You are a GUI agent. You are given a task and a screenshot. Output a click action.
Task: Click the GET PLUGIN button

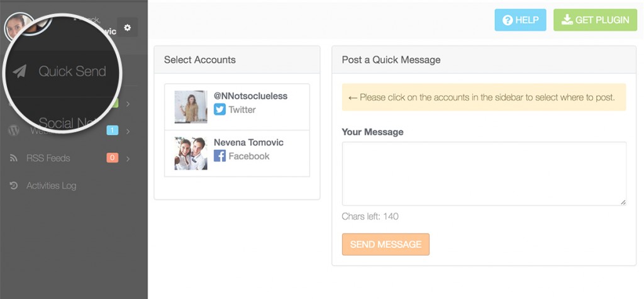[595, 20]
